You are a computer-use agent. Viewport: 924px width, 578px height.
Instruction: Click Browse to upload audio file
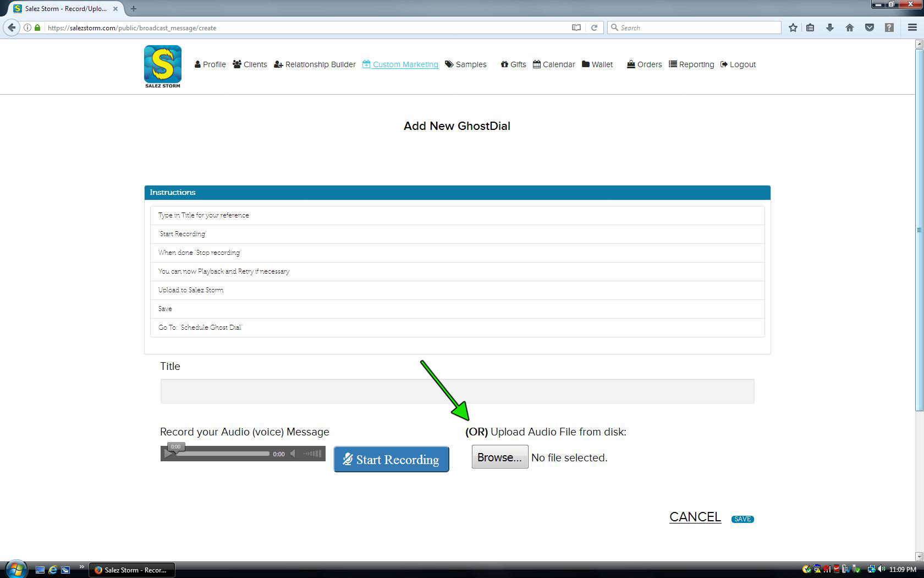click(499, 457)
